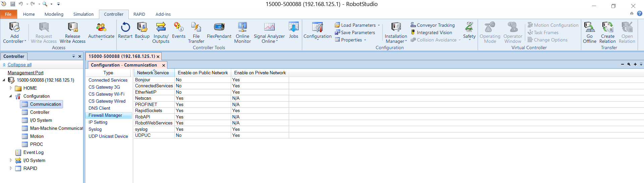The height and width of the screenshot is (183, 644).
Task: Close the 15000-500088 document tab
Action: (158, 57)
